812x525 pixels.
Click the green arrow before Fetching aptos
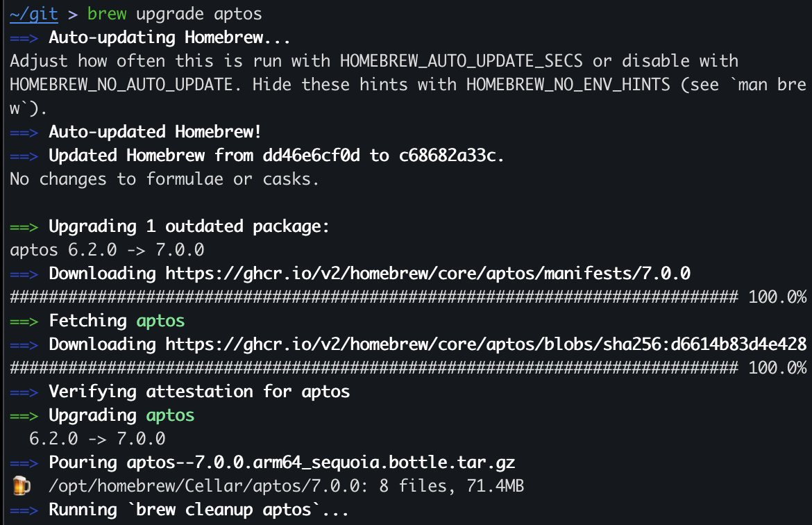click(x=24, y=322)
